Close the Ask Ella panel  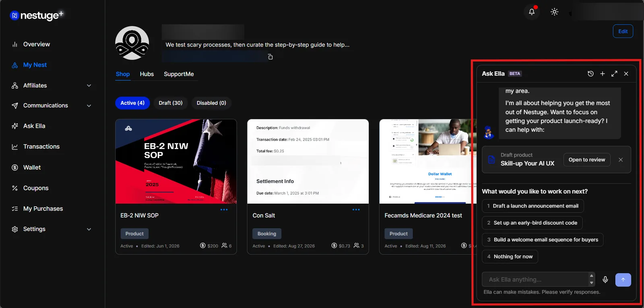[x=626, y=74]
